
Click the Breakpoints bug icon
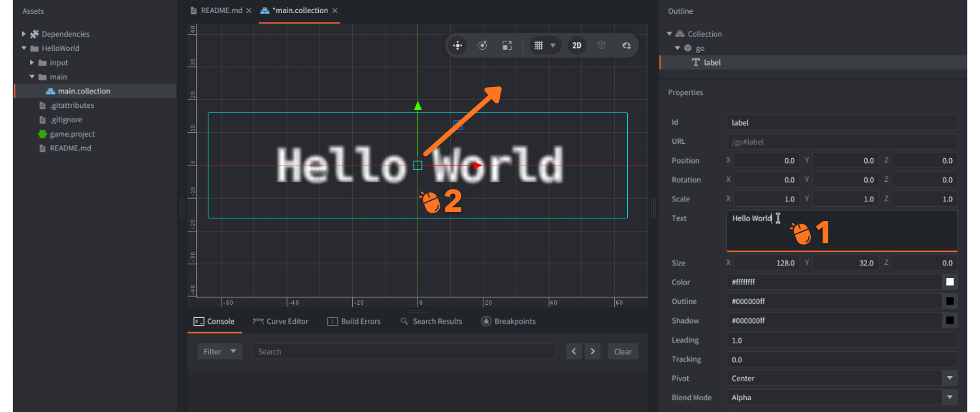pos(486,321)
